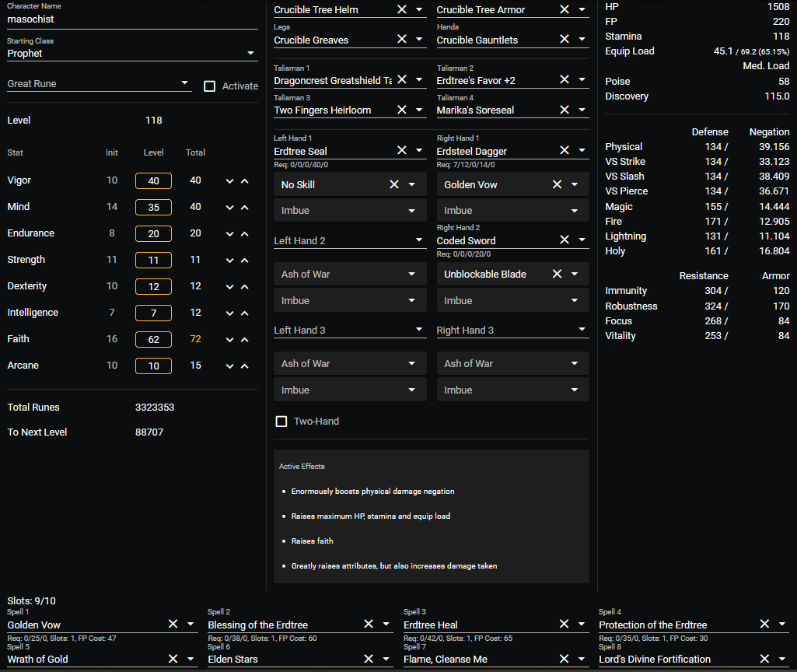Clear the Unblockable Blade skill
797x672 pixels.
pos(557,274)
